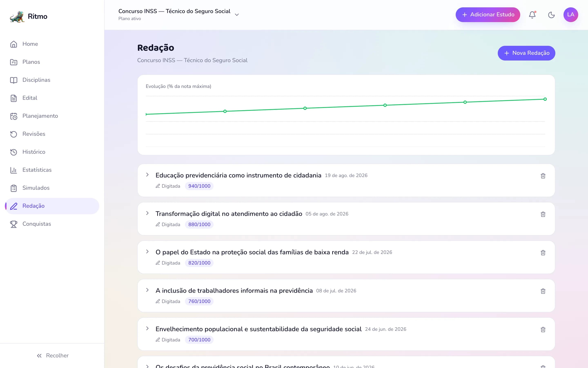
Task: Click the Simulados clipboard icon
Action: pos(14,188)
